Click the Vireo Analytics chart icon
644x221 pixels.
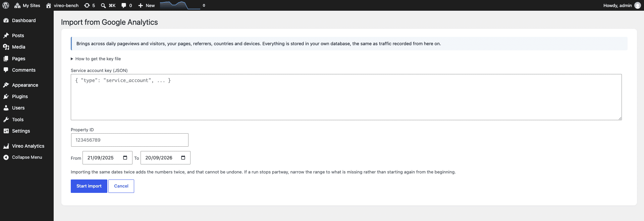[x=6, y=146]
